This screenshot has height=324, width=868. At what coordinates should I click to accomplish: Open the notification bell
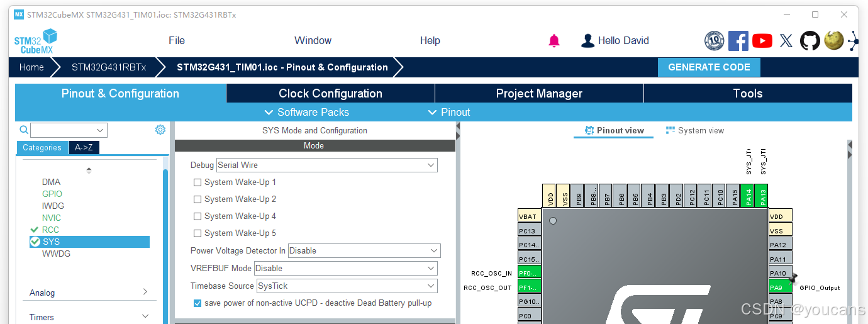tap(554, 41)
